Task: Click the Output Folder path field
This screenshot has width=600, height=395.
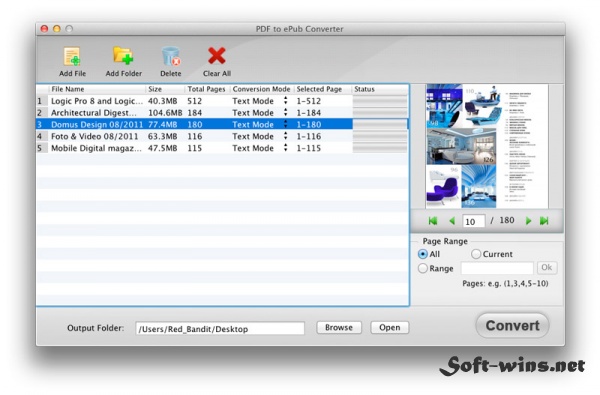Action: (x=220, y=329)
